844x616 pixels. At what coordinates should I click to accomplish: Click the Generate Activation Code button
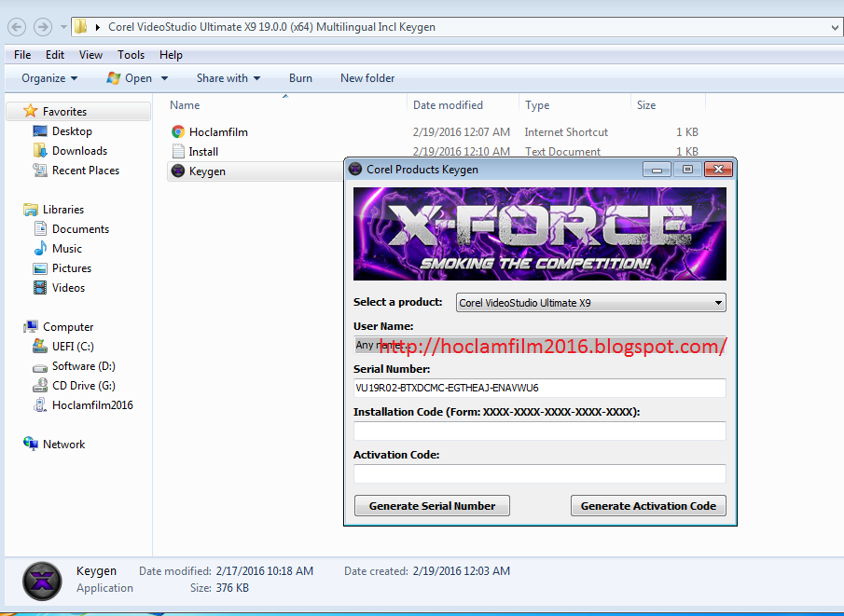648,506
